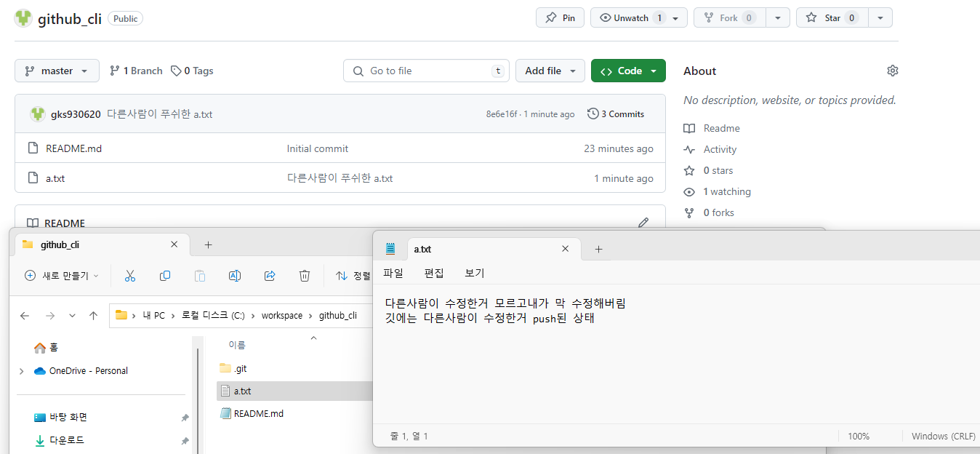Open recent locations chevron in Explorer
This screenshot has width=980, height=454.
pos(72,316)
